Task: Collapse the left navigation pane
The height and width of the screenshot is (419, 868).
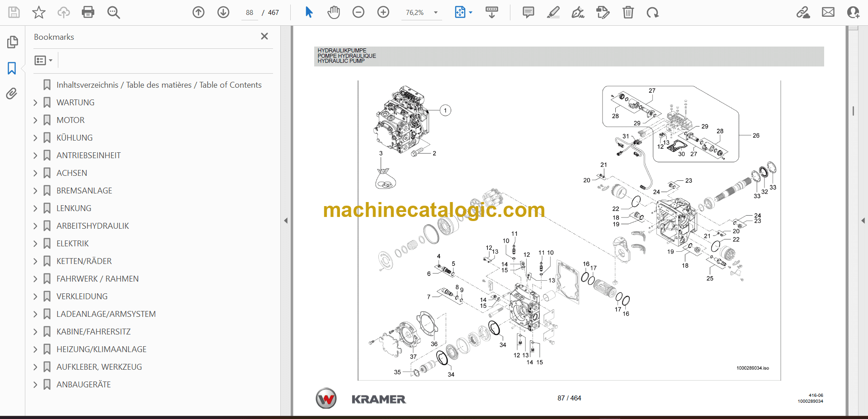Action: (x=286, y=221)
